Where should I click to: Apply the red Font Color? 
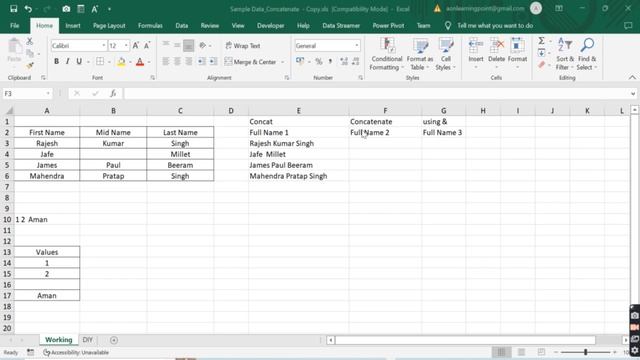pyautogui.click(x=140, y=62)
